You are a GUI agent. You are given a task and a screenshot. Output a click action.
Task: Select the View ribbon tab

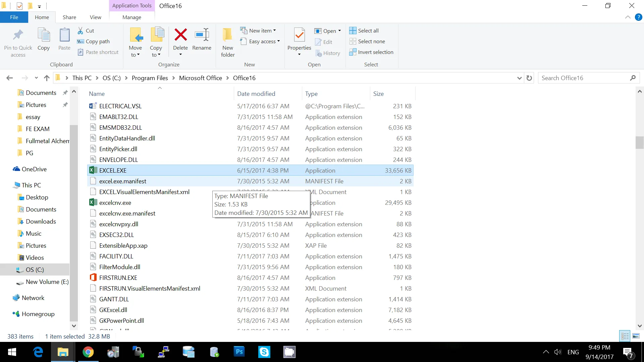coord(95,17)
